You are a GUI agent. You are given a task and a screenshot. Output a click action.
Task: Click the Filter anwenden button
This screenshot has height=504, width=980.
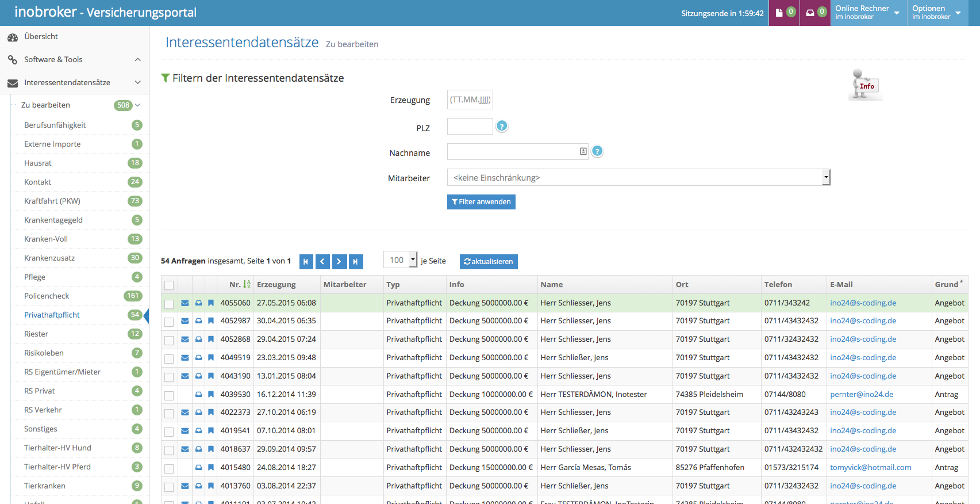coord(481,202)
